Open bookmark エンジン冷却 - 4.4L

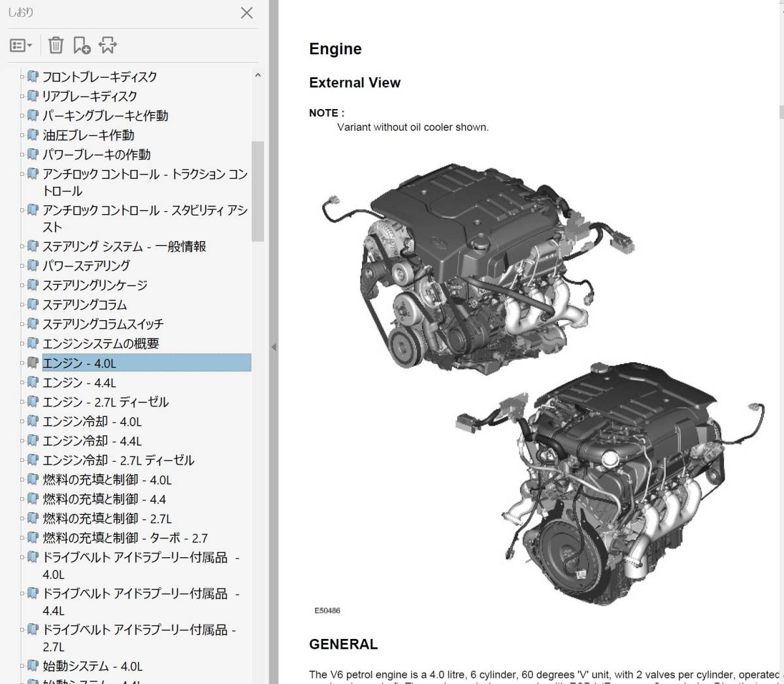click(92, 441)
